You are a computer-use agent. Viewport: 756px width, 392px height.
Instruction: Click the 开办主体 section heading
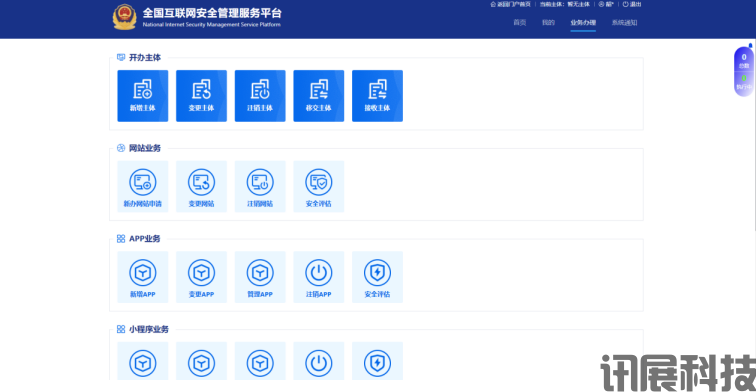tap(145, 57)
